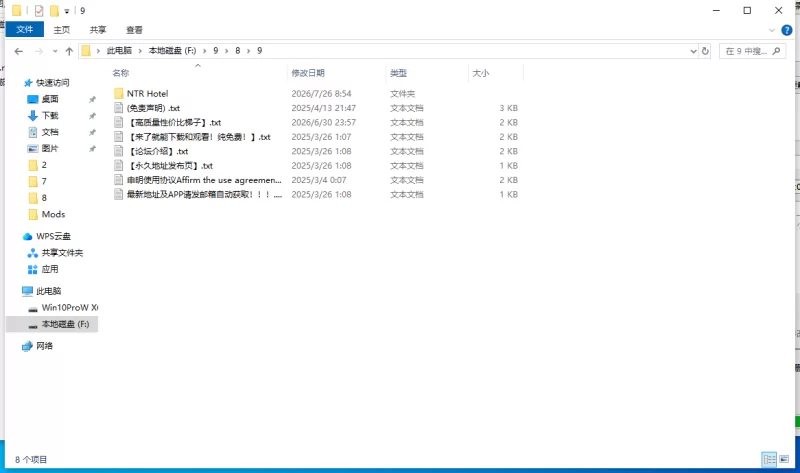
Task: Open folder 8 in navigation pane
Action: pos(44,197)
